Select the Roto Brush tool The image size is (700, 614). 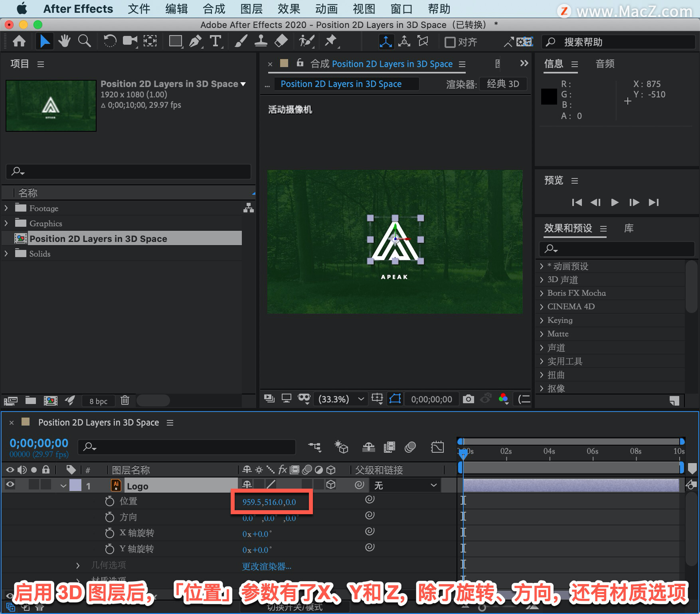[x=306, y=41]
